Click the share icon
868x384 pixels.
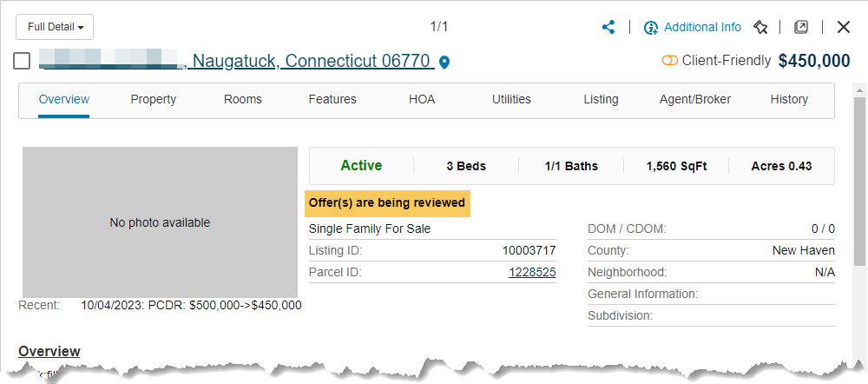(608, 27)
